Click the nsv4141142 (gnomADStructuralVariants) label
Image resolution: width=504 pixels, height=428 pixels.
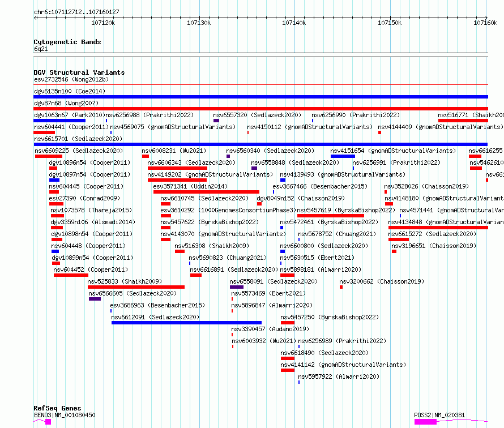(x=343, y=365)
